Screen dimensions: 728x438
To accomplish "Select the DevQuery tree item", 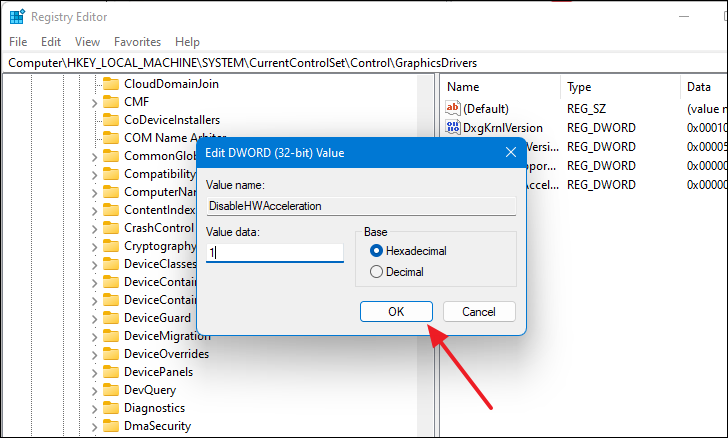I will [150, 390].
